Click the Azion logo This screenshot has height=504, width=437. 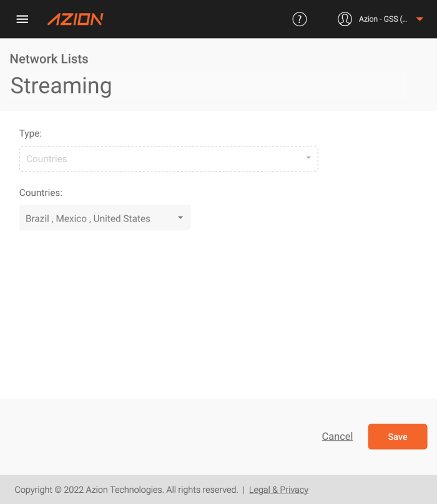(x=76, y=19)
